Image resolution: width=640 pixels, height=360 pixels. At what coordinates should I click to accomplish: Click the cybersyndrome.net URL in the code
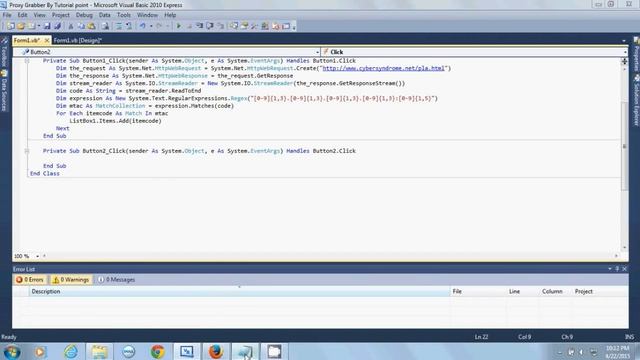coord(383,68)
